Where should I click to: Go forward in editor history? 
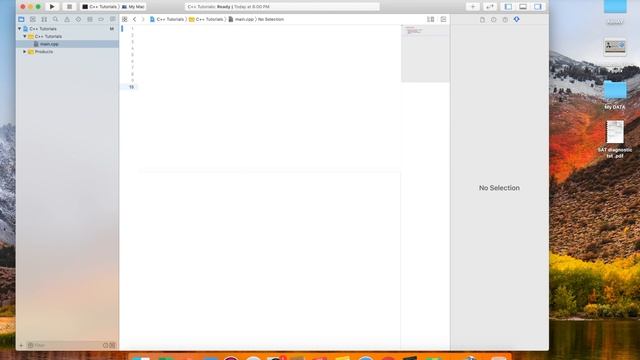click(143, 19)
